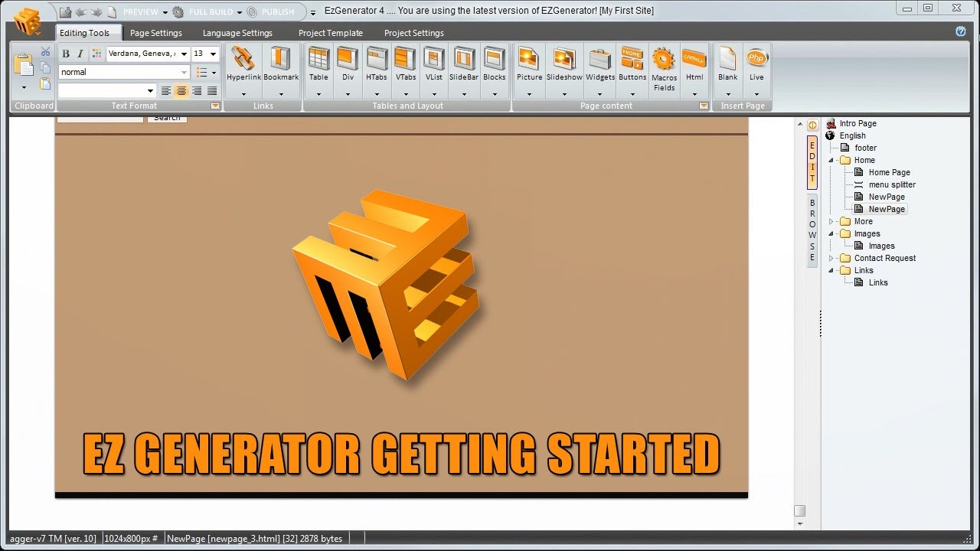Align text left
Viewport: 980px width, 551px height.
[x=165, y=91]
